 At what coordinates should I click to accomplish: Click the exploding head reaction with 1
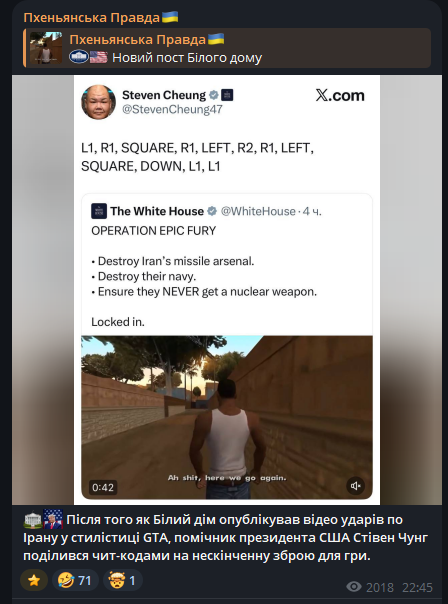(x=122, y=580)
